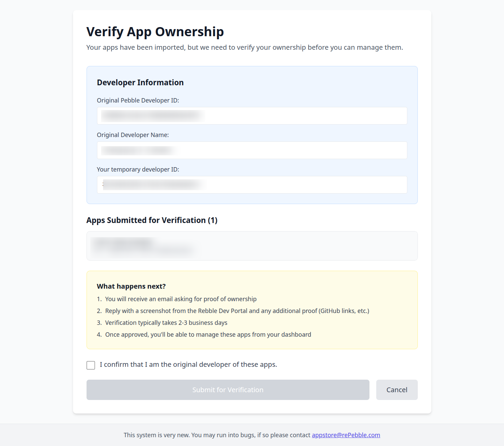Click step 2 about Rebble Dev Portal screenshot
This screenshot has width=504, height=446.
point(237,311)
